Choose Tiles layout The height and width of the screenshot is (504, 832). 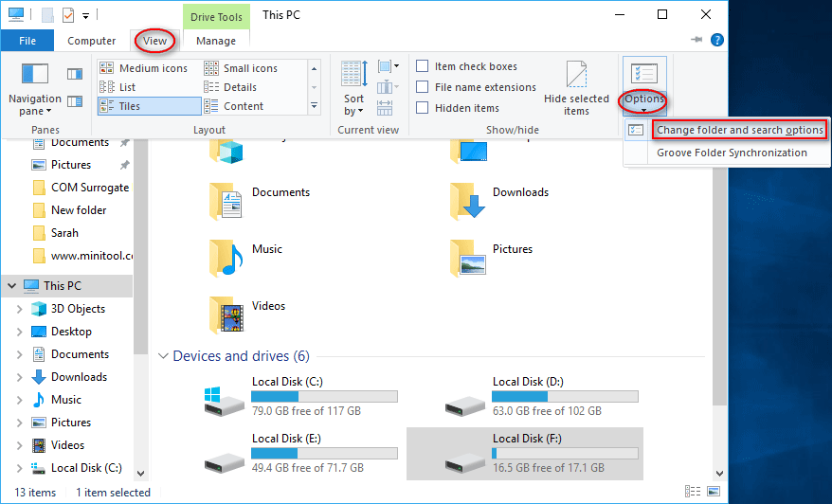point(149,106)
